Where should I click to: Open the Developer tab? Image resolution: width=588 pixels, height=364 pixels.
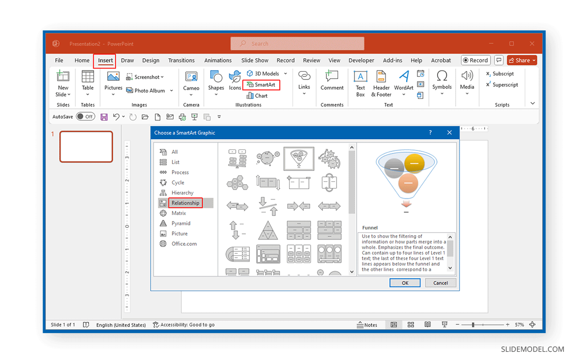pos(361,60)
